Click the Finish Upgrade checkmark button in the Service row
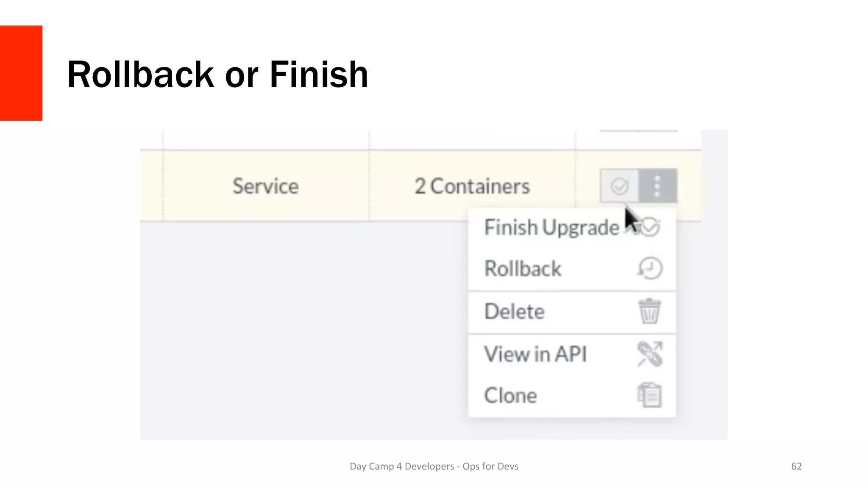Image resolution: width=868 pixels, height=488 pixels. tap(619, 186)
